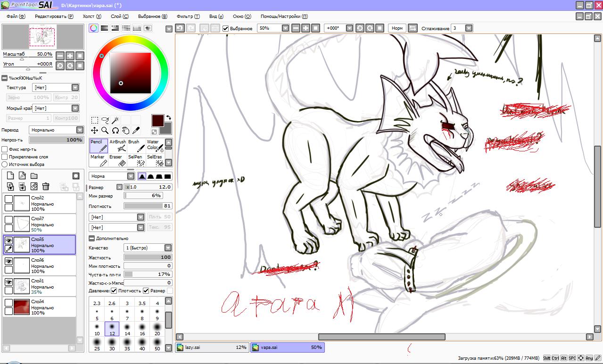
Task: Delete the selected layer with trash icon
Action: [x=46, y=187]
